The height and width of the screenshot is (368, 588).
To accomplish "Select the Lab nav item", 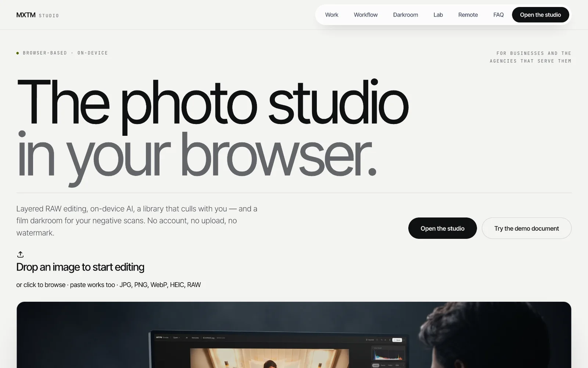I will pos(438,15).
